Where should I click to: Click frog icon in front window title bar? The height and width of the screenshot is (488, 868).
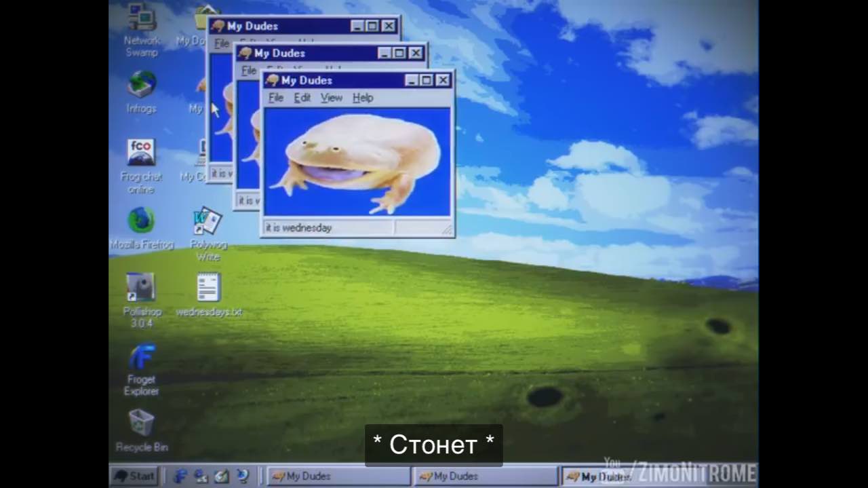point(272,80)
